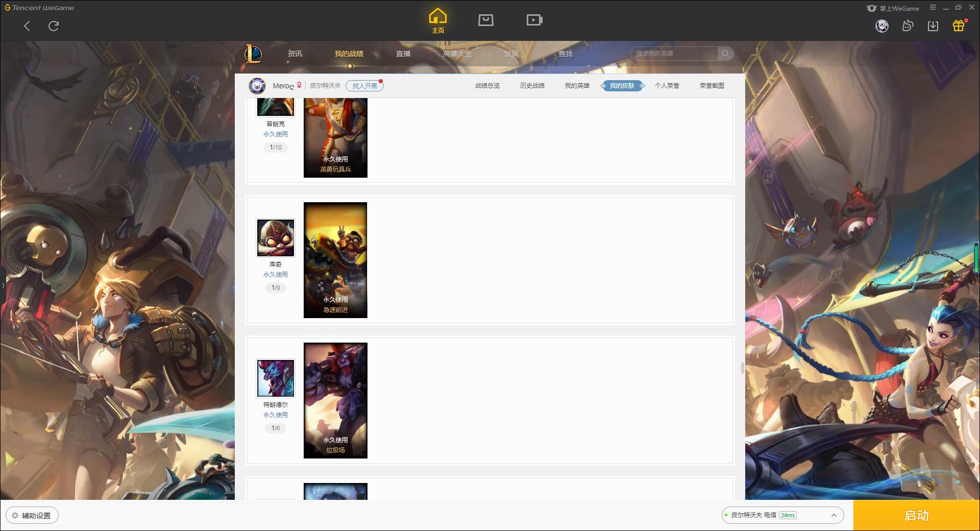This screenshot has width=980, height=531.
Task: Click the 普朗克 champion name
Action: tap(276, 124)
